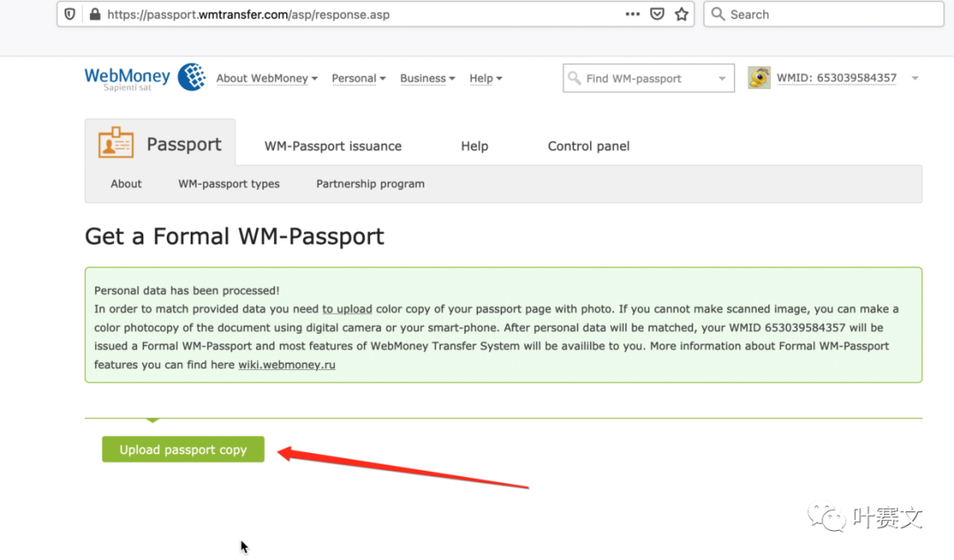Click the WebMoney globe logo
Viewport: 954px width, 560px height.
(192, 77)
